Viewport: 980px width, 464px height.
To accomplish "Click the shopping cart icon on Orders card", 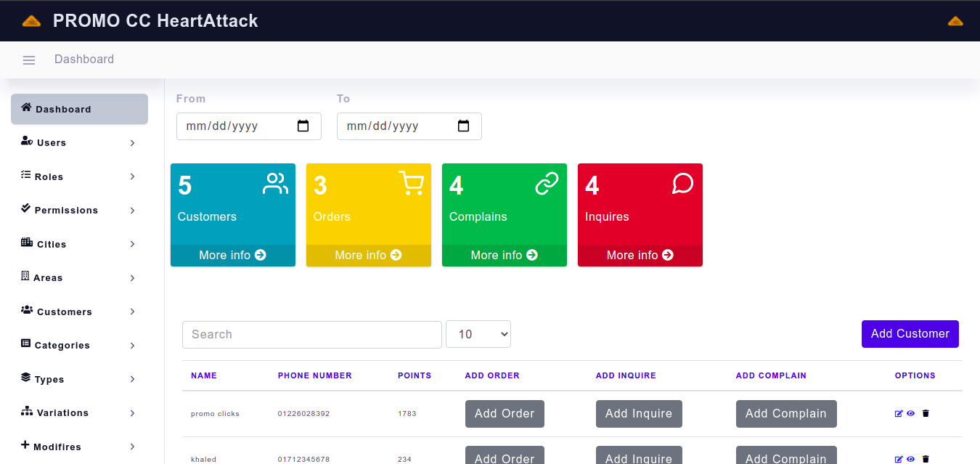I will [x=411, y=184].
